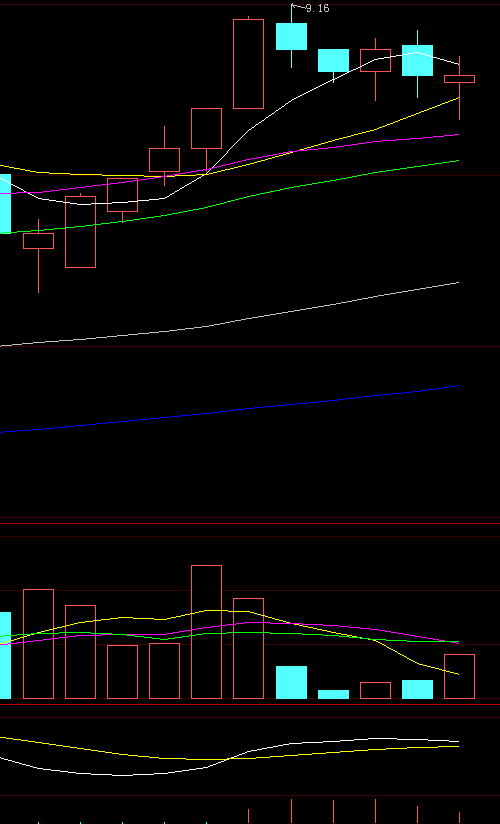Click the tallest red volume bar

point(206,632)
